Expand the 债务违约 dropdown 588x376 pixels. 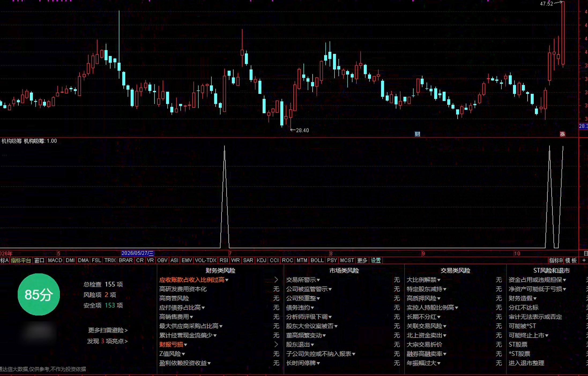tap(312, 308)
